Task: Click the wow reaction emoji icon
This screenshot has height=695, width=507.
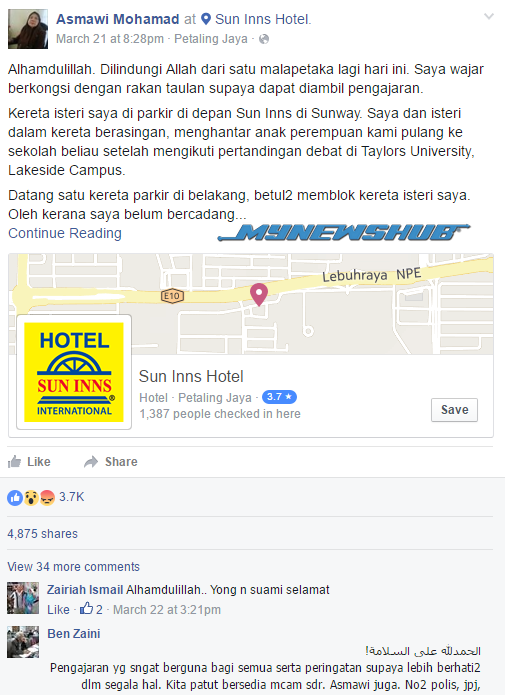Action: (31, 498)
